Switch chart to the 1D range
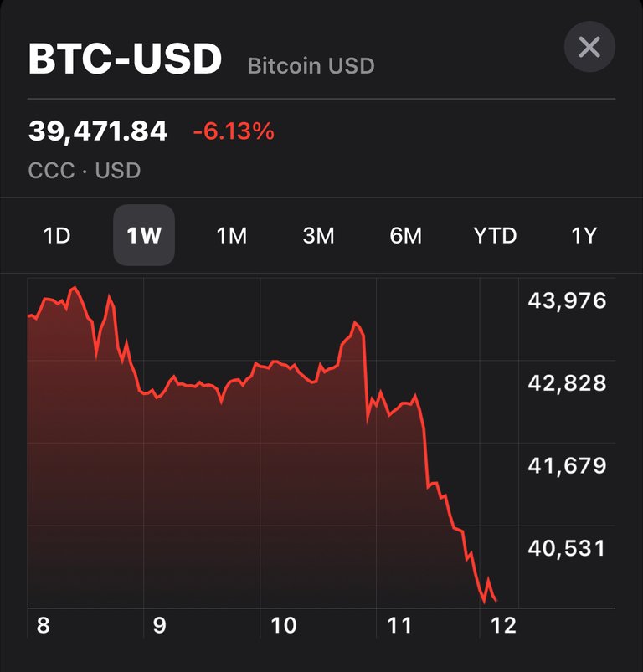Screen dimensions: 643x672 (x=56, y=236)
